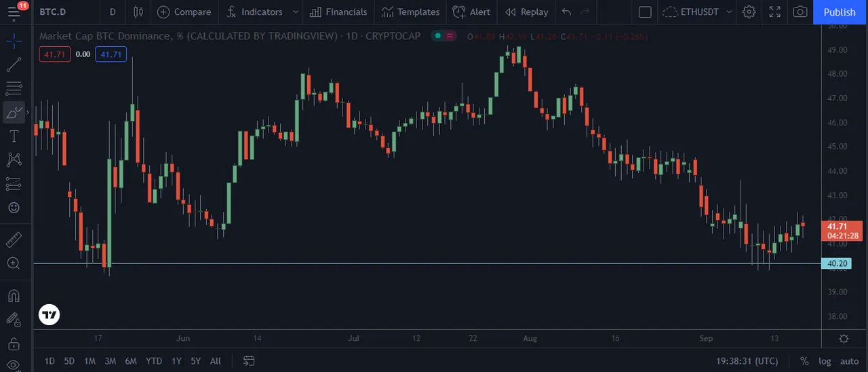The width and height of the screenshot is (868, 372).
Task: Open the select layout square icon
Action: tap(645, 12)
